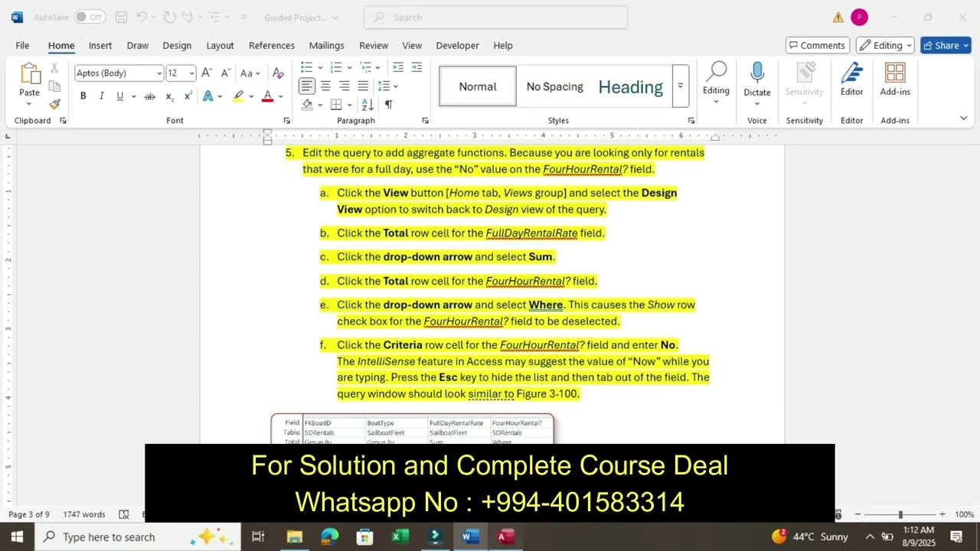Clear all formatting with the eraser A icon
Viewport: 980px width, 551px height.
278,73
